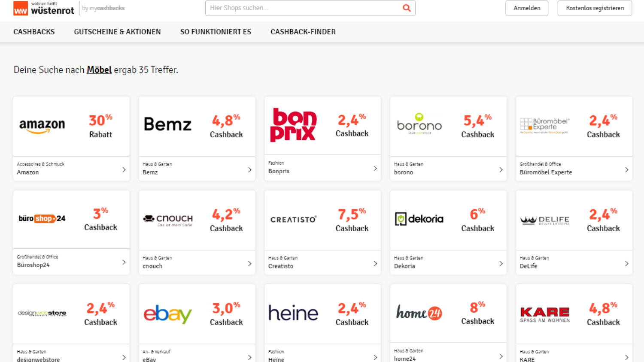Select the Amazon logo card
Image resolution: width=644 pixels, height=362 pixels.
click(x=42, y=126)
